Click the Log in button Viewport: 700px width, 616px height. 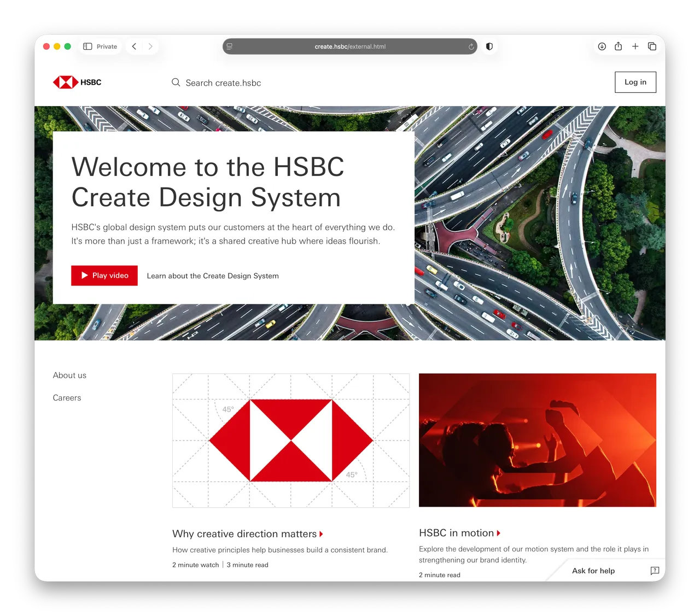point(635,82)
